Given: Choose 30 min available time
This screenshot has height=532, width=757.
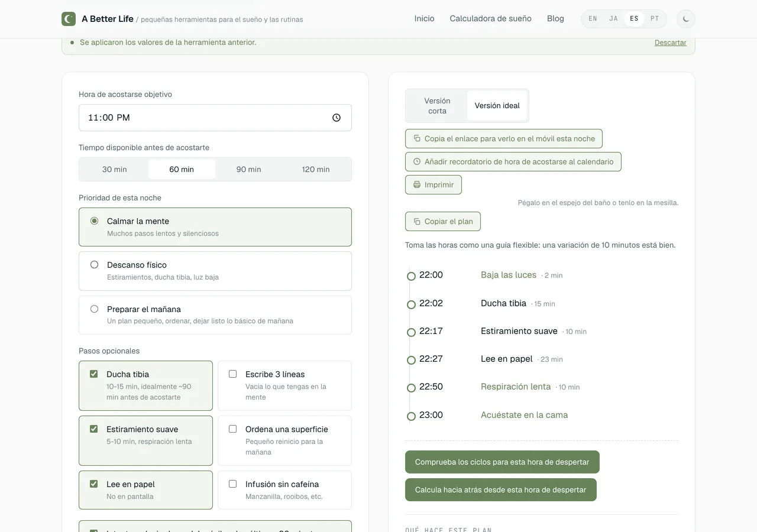Looking at the screenshot, I should (115, 170).
